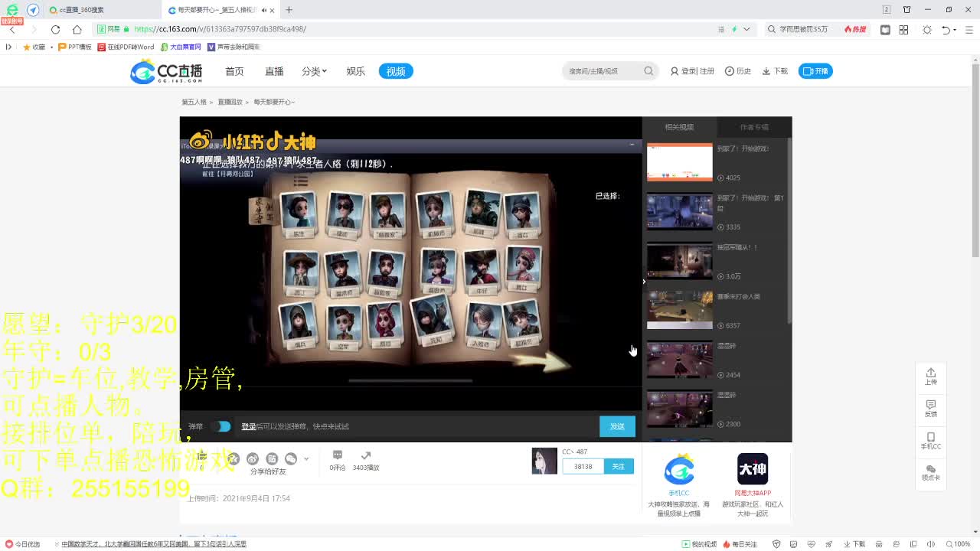Mute the current tab's audio icon
This screenshot has width=980, height=551.
(x=263, y=10)
